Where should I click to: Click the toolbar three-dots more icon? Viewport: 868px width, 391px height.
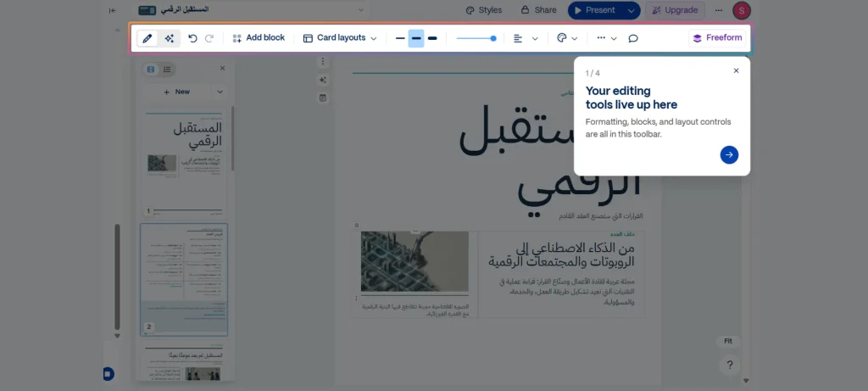pyautogui.click(x=601, y=38)
